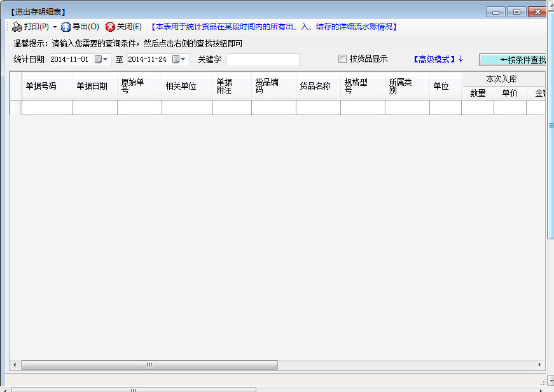Minimize the 进出存明细表 window
This screenshot has height=392, width=554.
[495, 12]
